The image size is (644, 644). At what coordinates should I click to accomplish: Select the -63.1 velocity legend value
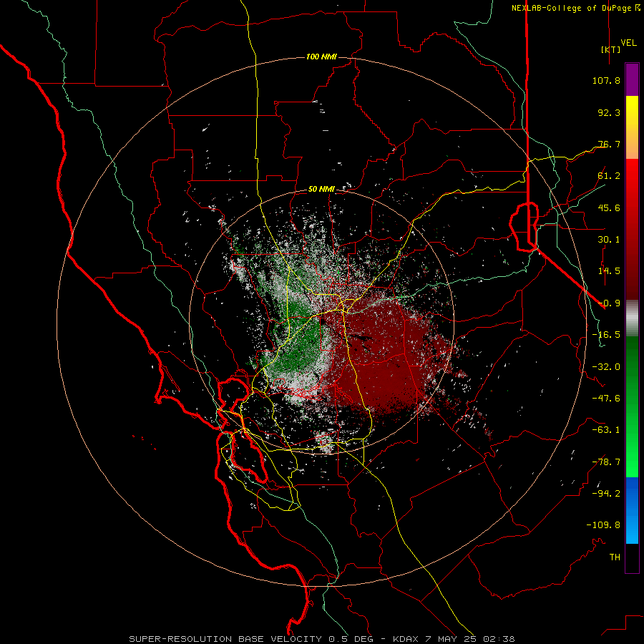pyautogui.click(x=606, y=430)
